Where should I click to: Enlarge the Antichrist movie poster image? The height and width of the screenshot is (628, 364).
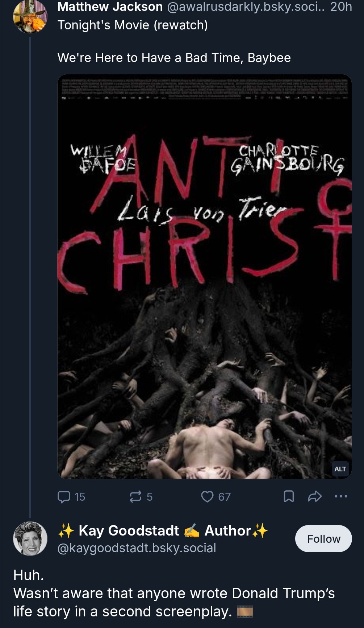click(x=204, y=276)
